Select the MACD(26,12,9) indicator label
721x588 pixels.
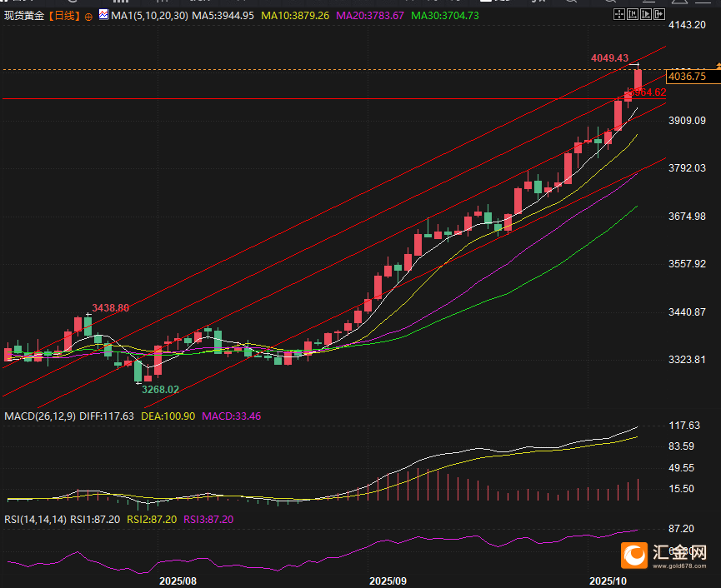[40, 416]
